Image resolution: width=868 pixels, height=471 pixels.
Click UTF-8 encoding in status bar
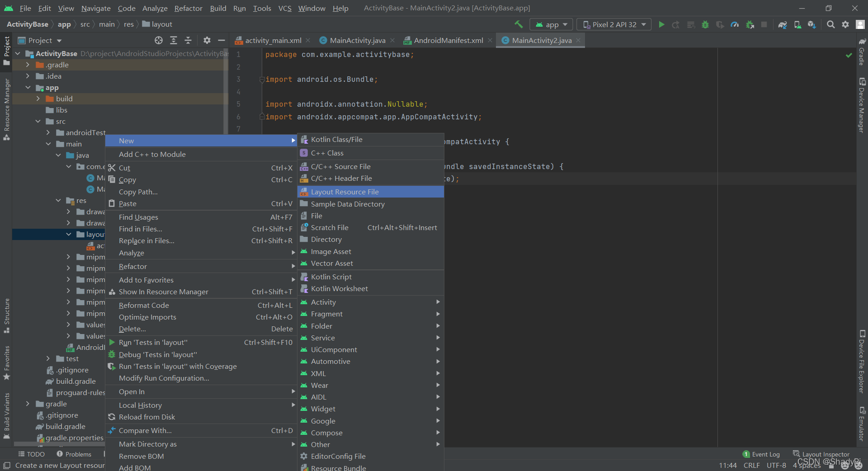click(776, 465)
